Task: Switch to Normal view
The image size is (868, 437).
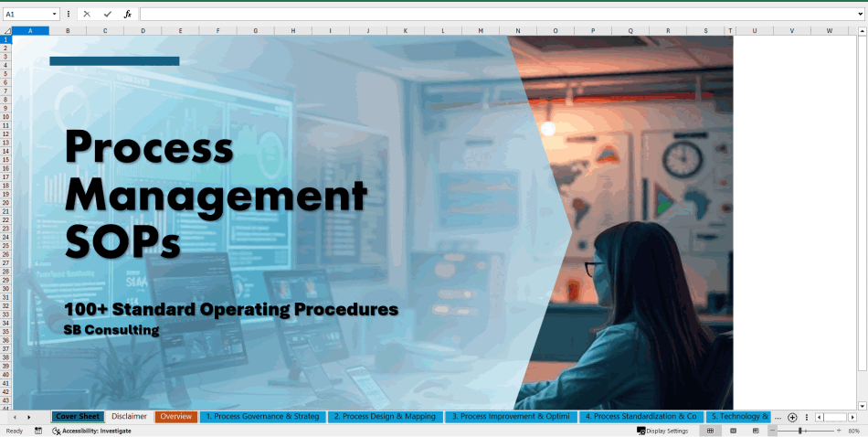Action: coord(710,431)
